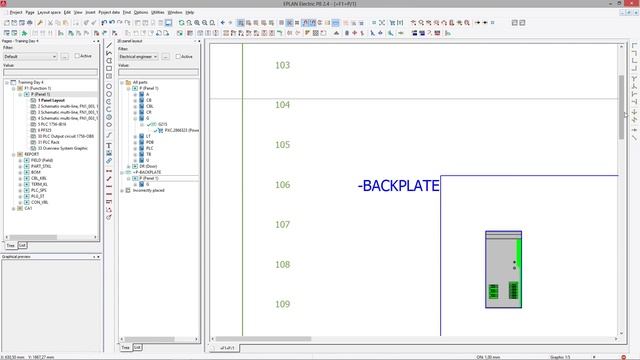Viewport: 640px width, 360px height.
Task: Click the horizontal scrollbar of drawing area
Action: pyautogui.click(x=263, y=339)
